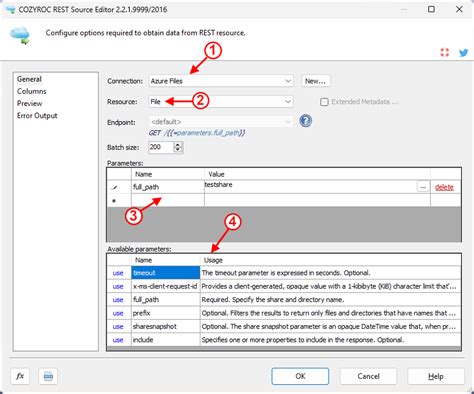The image size is (474, 394).
Task: Click the include usage description cell
Action: [331, 340]
